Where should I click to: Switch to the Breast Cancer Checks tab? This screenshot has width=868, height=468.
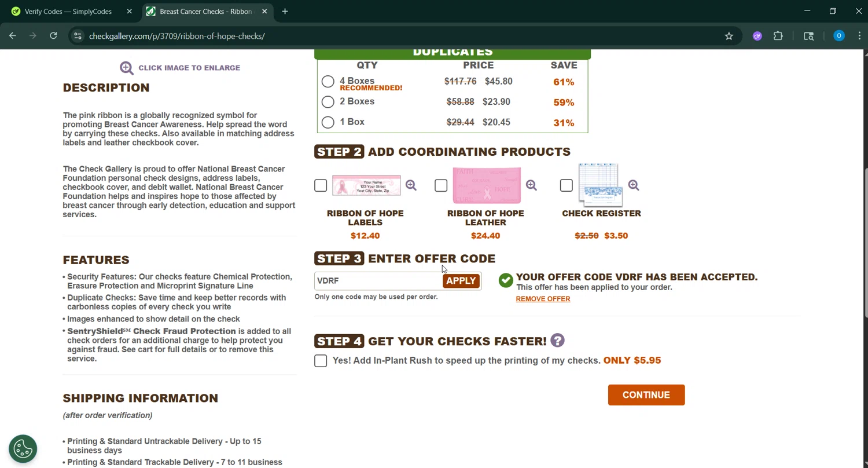click(x=207, y=12)
